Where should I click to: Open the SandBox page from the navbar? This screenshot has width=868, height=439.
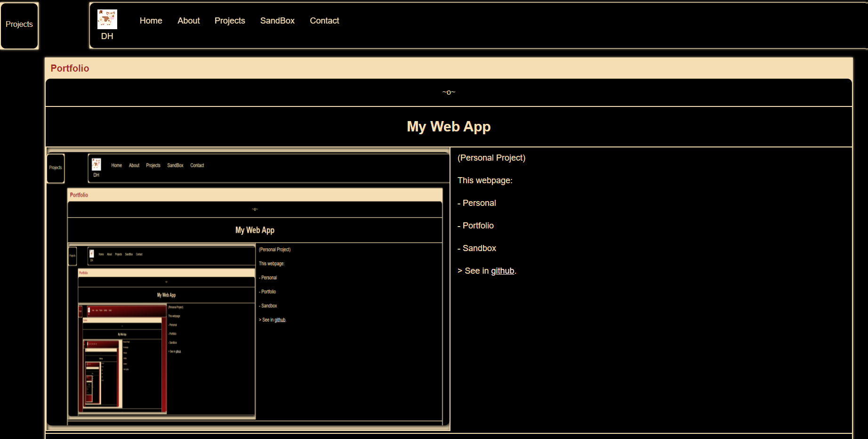277,21
